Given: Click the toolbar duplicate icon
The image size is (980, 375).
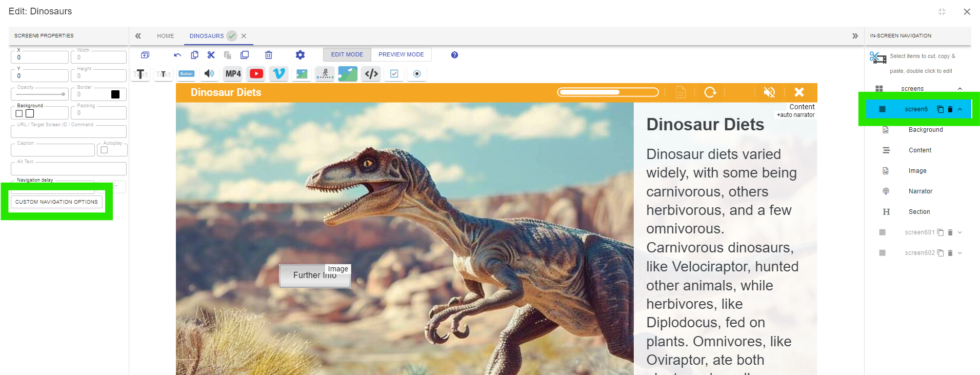Looking at the screenshot, I should [245, 55].
